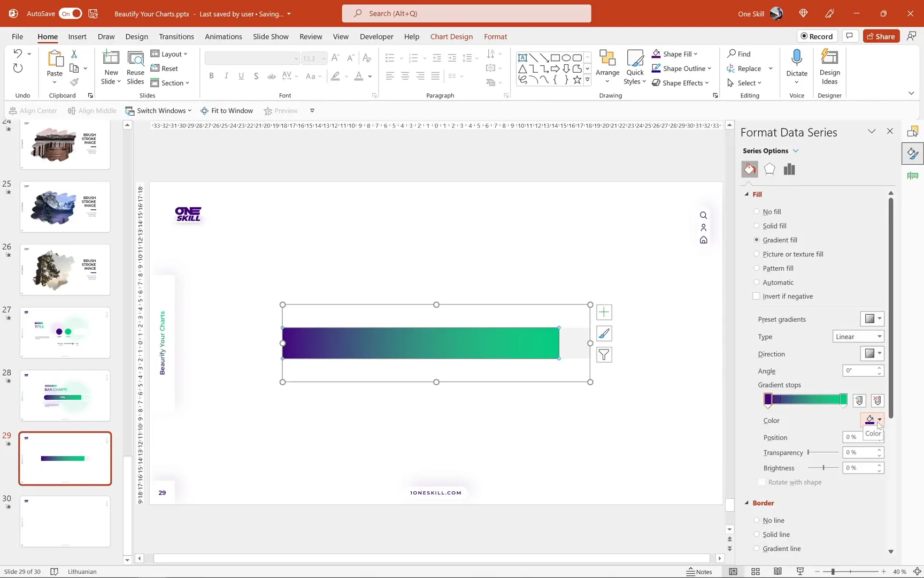The height and width of the screenshot is (578, 924).
Task: Click the slide search magnifier icon
Action: [704, 215]
